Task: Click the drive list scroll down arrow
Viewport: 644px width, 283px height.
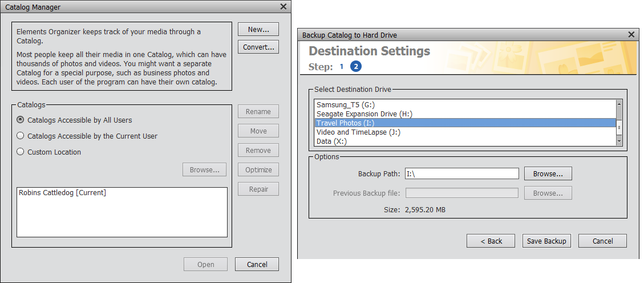Action: tap(619, 141)
